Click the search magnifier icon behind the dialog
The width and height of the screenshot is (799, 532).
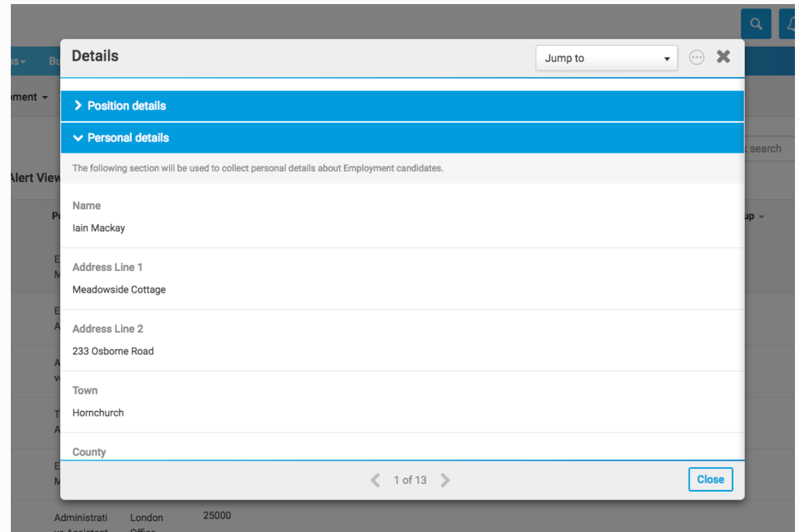click(756, 24)
